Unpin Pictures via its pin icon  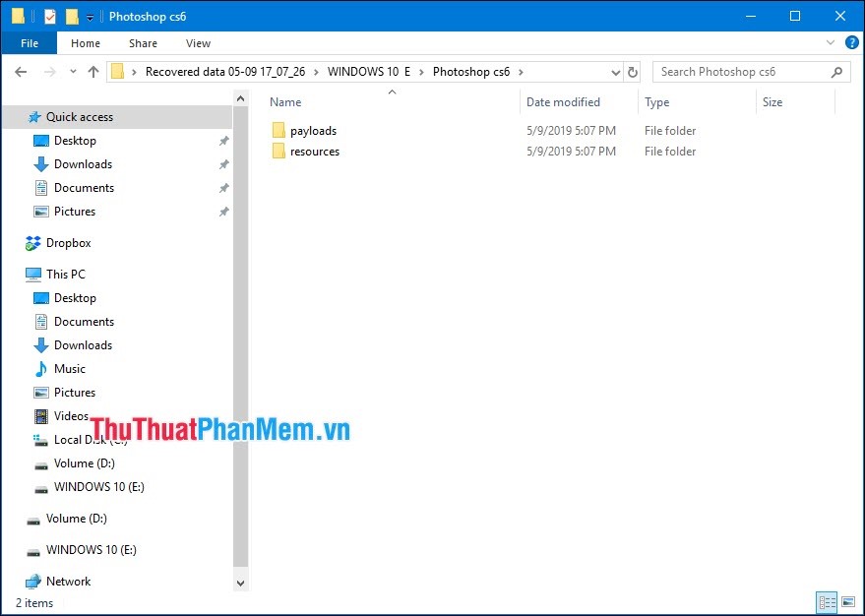pyautogui.click(x=224, y=211)
